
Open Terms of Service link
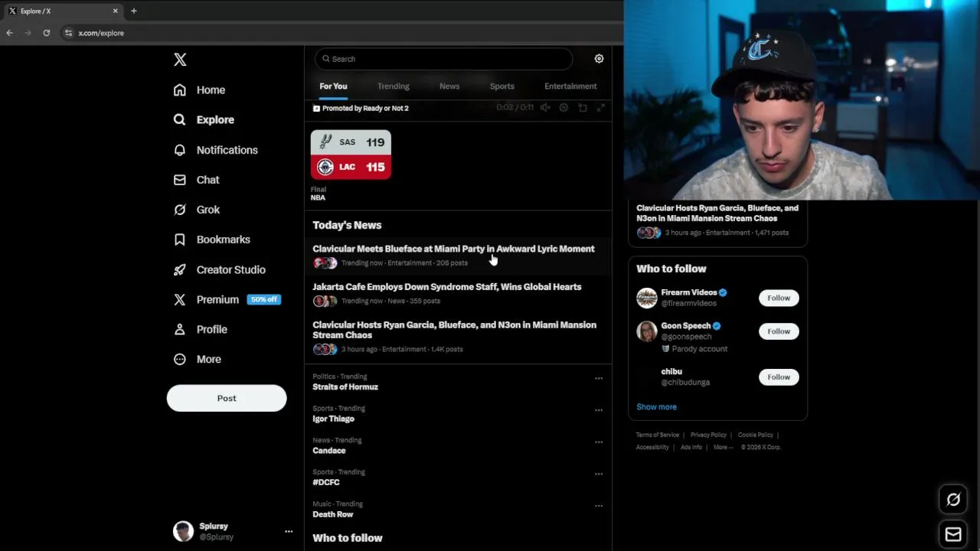pyautogui.click(x=657, y=435)
